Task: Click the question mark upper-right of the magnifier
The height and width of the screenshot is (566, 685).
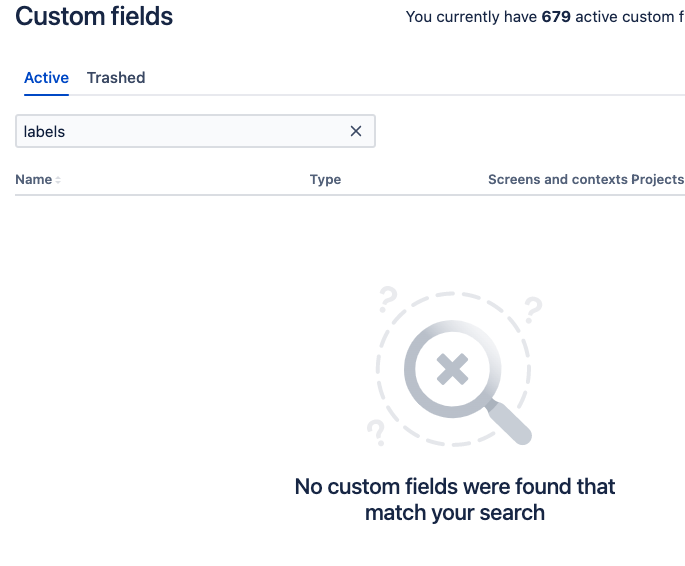Action: (533, 310)
